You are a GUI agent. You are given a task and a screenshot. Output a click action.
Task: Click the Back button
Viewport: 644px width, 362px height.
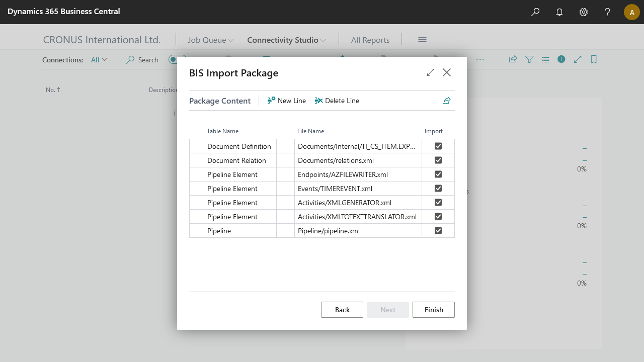coord(342,310)
